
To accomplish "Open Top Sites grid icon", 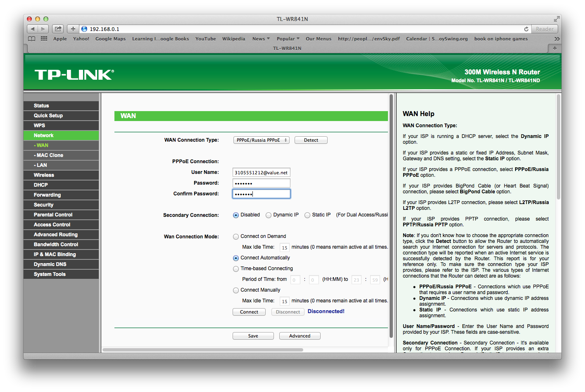I will 44,39.
